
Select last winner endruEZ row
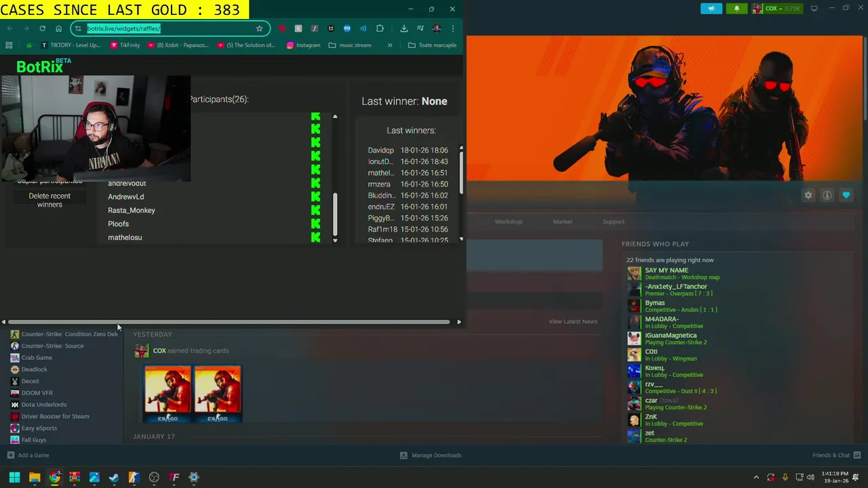(x=408, y=207)
